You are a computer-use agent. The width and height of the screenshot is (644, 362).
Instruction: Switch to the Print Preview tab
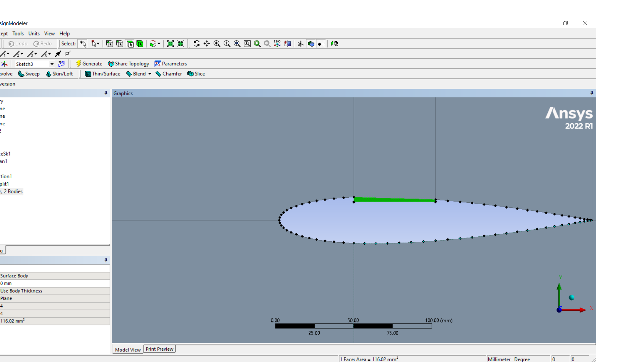[160, 349]
